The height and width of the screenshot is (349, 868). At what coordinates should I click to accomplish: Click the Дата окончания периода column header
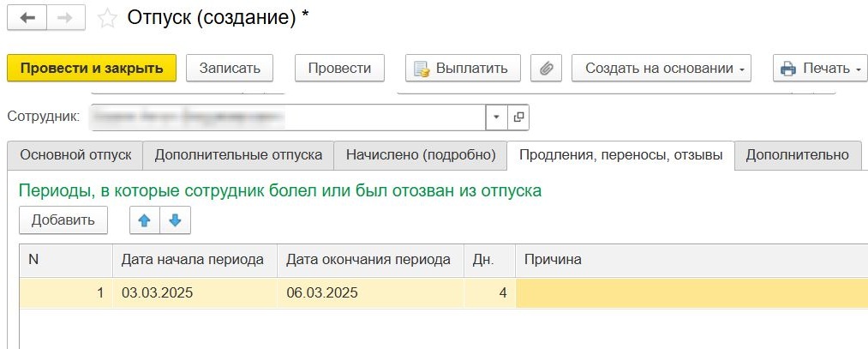tap(370, 261)
